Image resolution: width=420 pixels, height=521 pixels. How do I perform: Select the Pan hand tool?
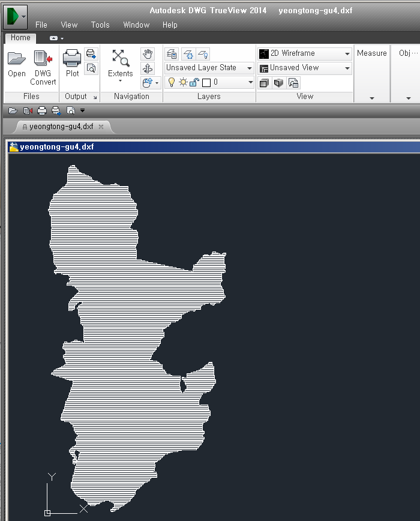point(148,54)
